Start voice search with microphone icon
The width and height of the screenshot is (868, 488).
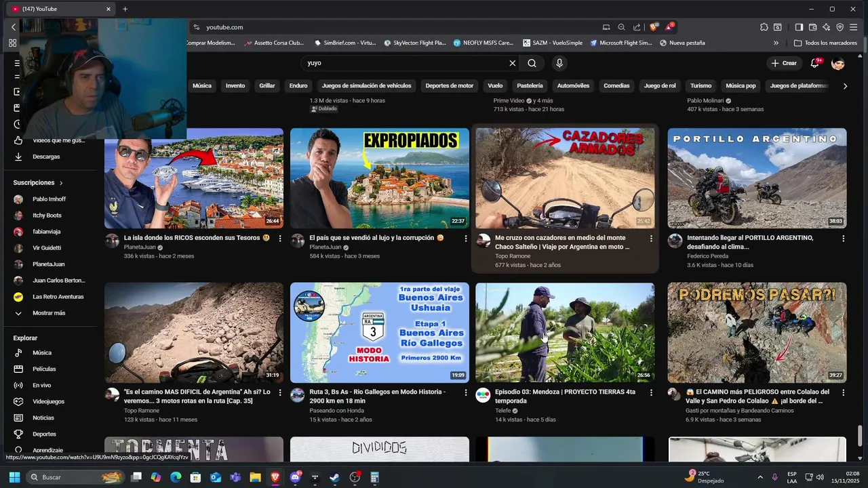point(559,63)
